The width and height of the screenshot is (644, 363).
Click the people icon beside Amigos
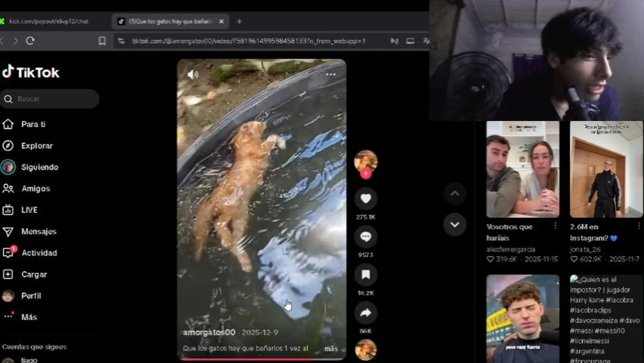[8, 189]
